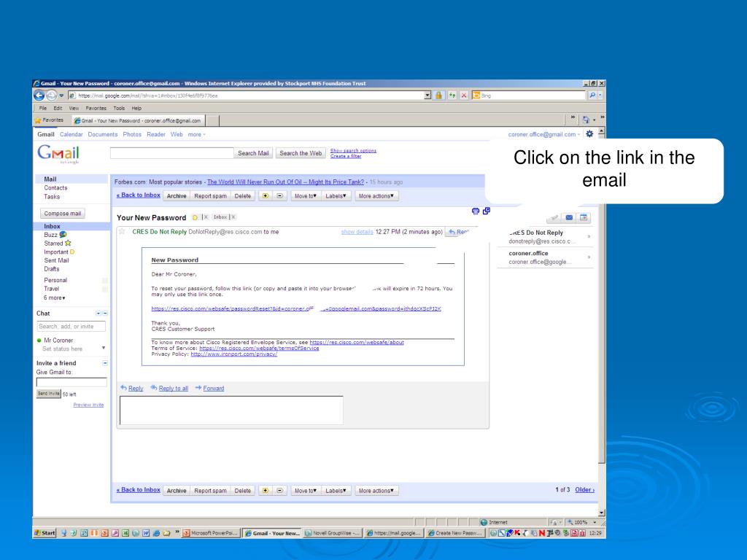The width and height of the screenshot is (747, 560).
Task: Switch to Create New Password taskbar window
Action: coord(455,533)
